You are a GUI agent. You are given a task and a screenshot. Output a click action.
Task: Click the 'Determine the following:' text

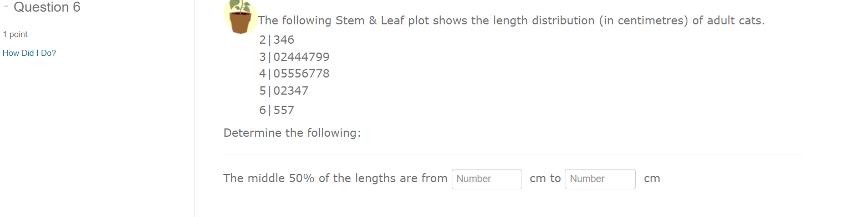coord(292,133)
